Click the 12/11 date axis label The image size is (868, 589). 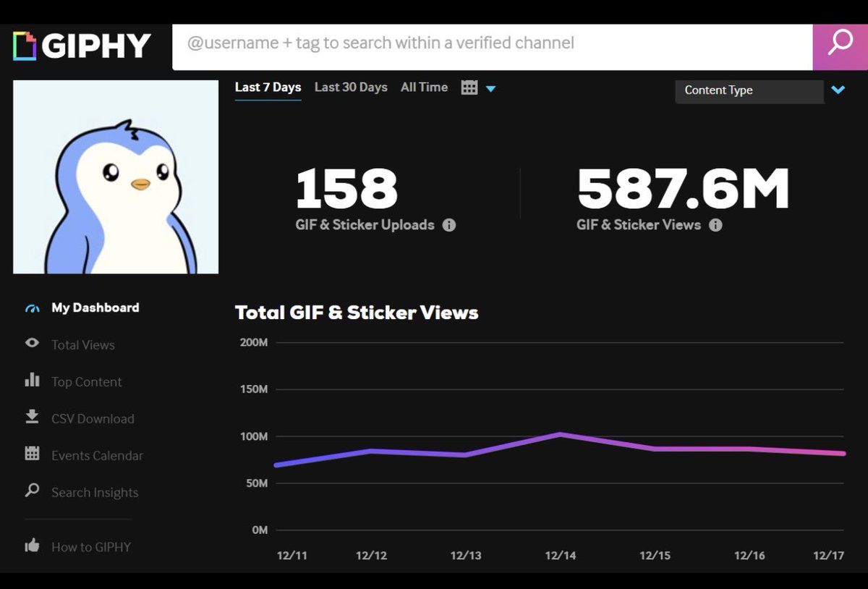click(x=292, y=556)
